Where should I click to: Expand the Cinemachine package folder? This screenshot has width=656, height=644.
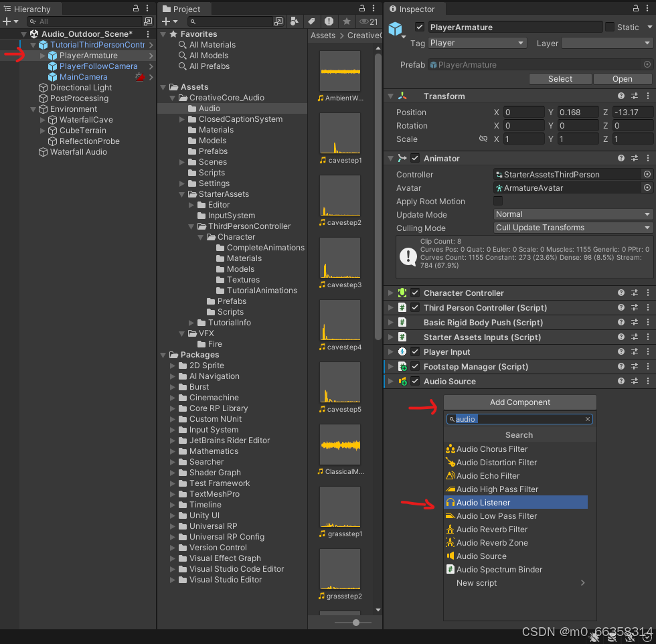pos(173,398)
